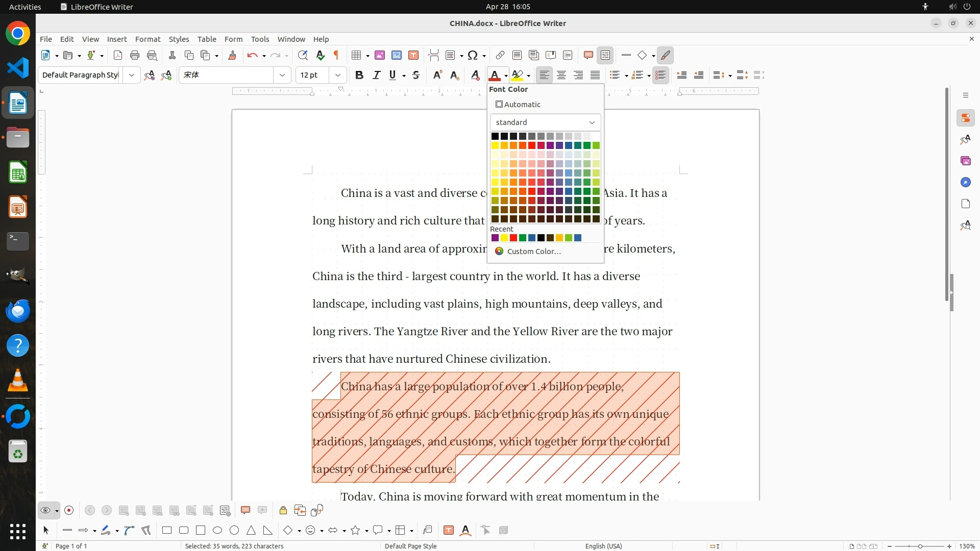Open the Format menu
The image size is (980, 551).
[148, 39]
